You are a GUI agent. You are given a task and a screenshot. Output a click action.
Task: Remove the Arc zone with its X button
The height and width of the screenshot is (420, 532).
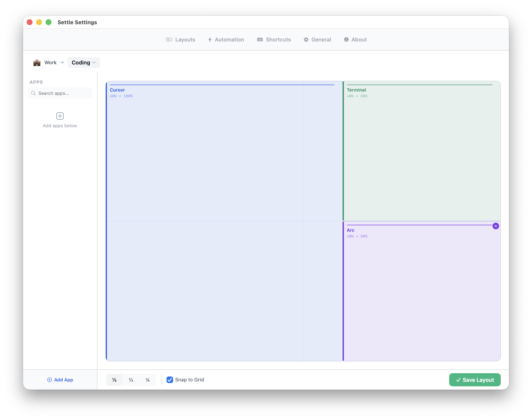click(496, 226)
